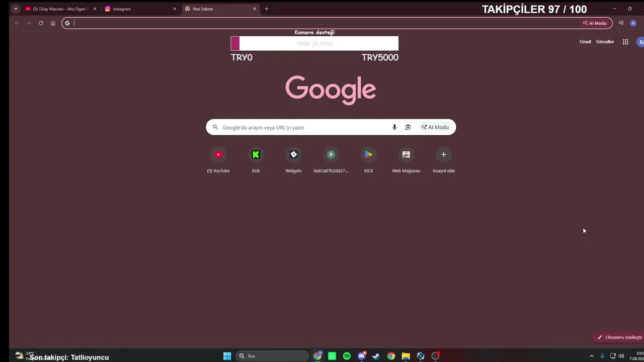The height and width of the screenshot is (362, 644).
Task: Add a shortcut with Kısayol ekle
Action: (x=444, y=160)
